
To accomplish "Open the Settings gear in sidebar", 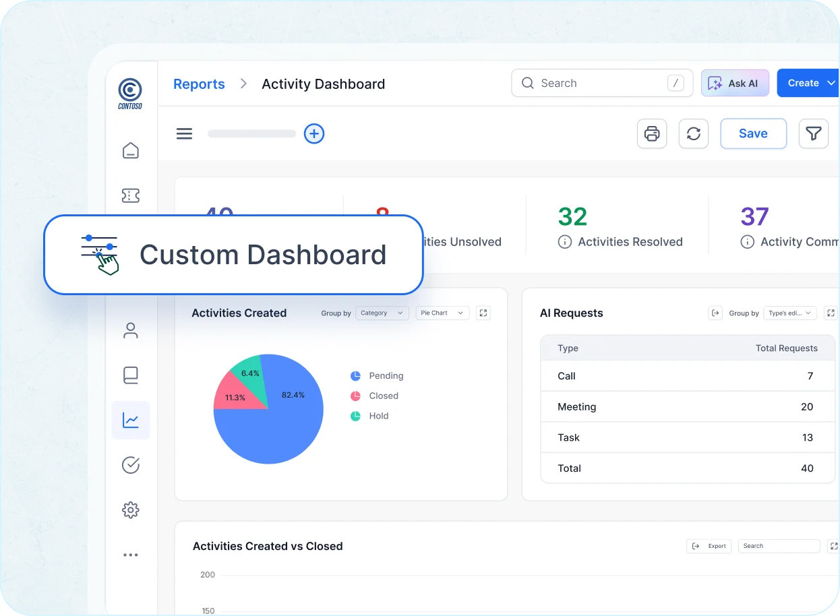I will pos(131,510).
